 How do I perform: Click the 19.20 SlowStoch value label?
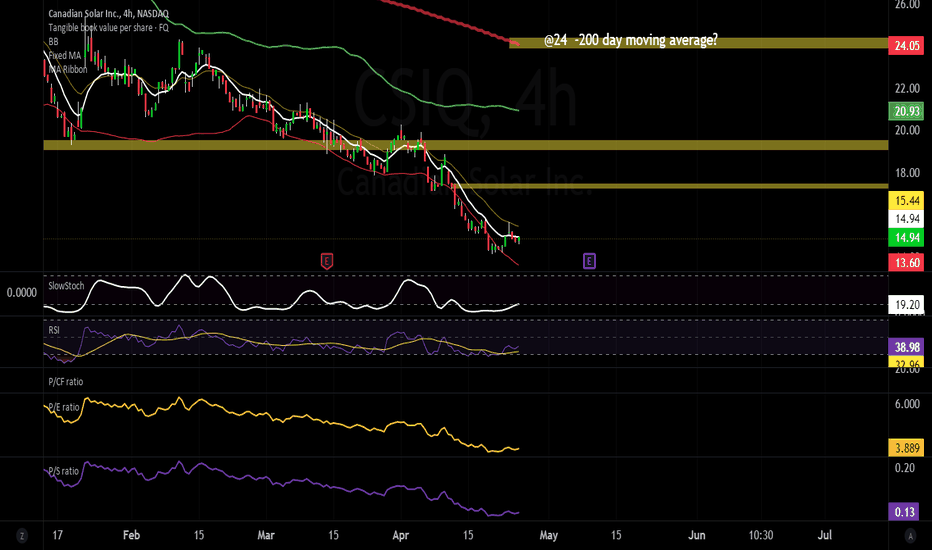(906, 305)
